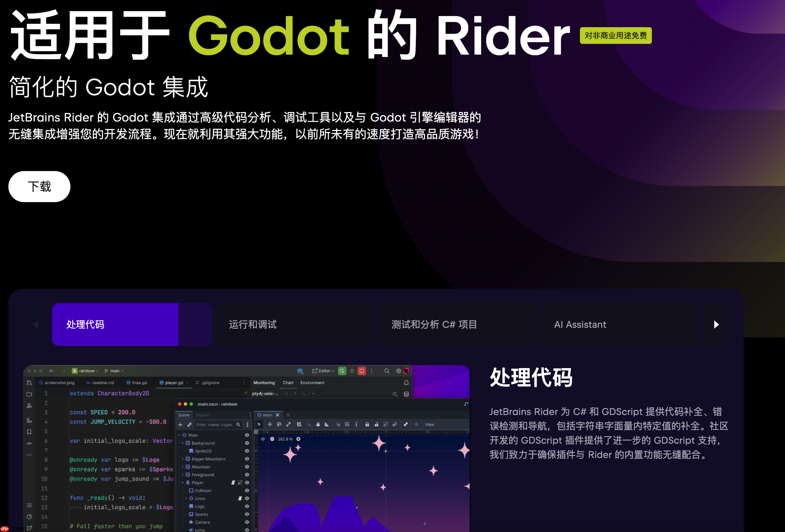Toggle visibility of the Sprite2D node

247,451
